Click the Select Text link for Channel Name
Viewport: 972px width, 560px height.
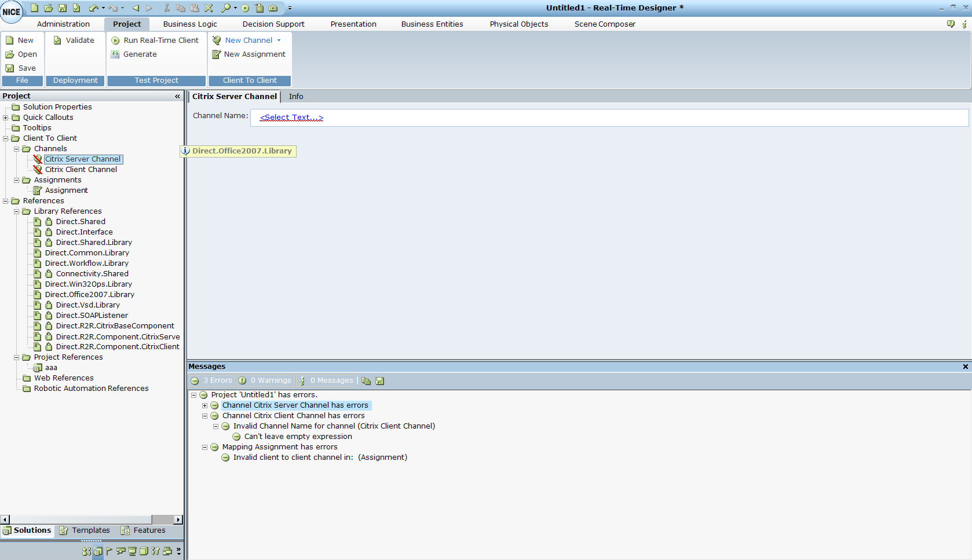click(x=291, y=118)
